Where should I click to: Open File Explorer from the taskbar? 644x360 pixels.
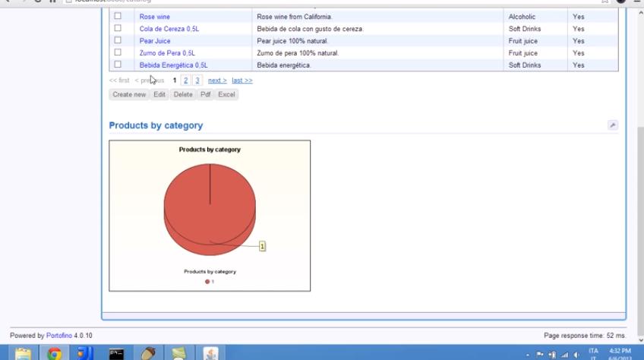(x=23, y=353)
